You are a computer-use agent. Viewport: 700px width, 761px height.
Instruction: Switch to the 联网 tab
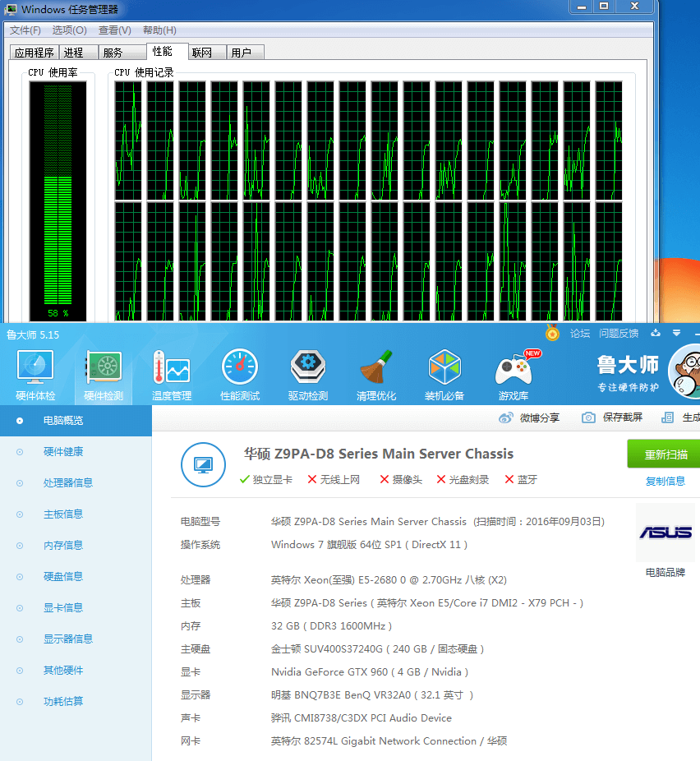pyautogui.click(x=207, y=53)
